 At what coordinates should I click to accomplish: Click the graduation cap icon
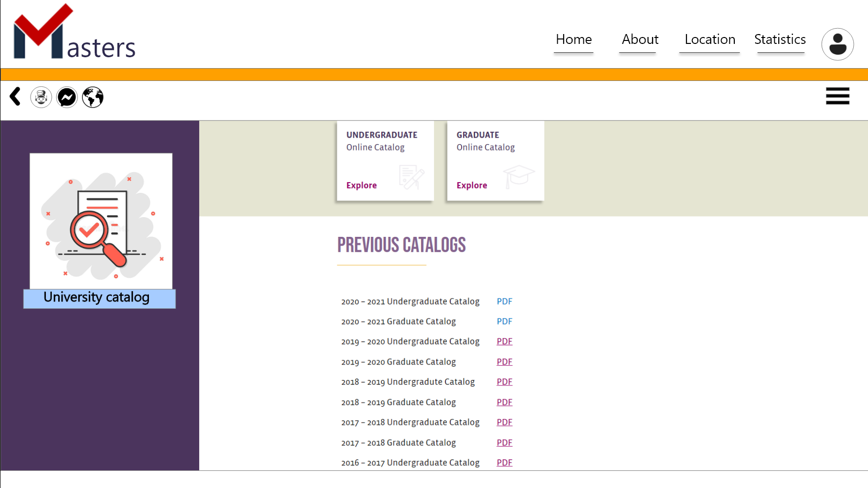tap(518, 176)
